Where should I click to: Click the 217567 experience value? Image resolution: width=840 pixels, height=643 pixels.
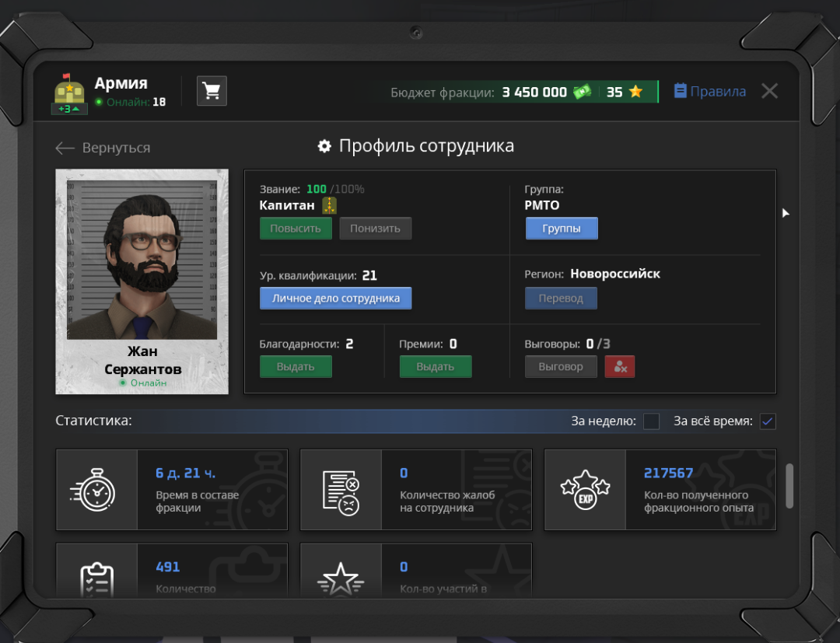tap(669, 474)
